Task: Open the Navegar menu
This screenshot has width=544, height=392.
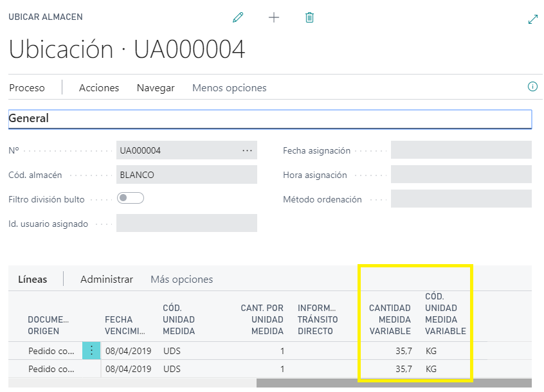Action: [x=156, y=87]
